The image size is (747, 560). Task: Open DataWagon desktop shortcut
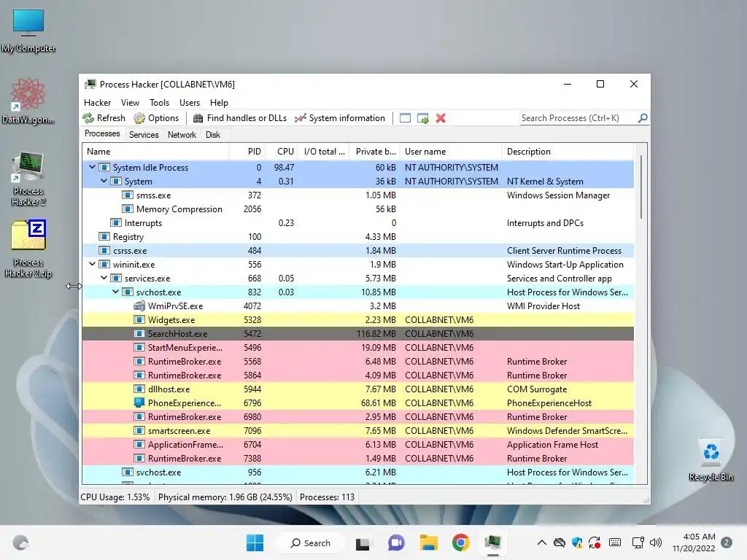(28, 101)
